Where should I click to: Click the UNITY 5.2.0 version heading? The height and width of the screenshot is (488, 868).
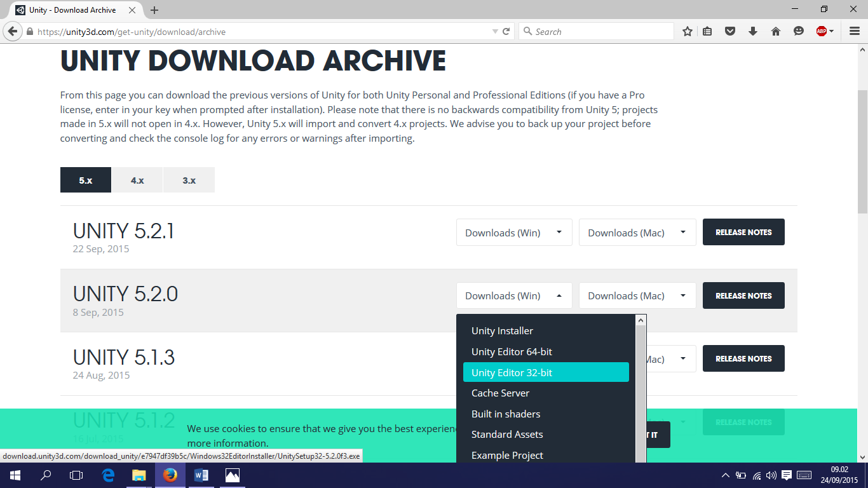[x=125, y=294]
